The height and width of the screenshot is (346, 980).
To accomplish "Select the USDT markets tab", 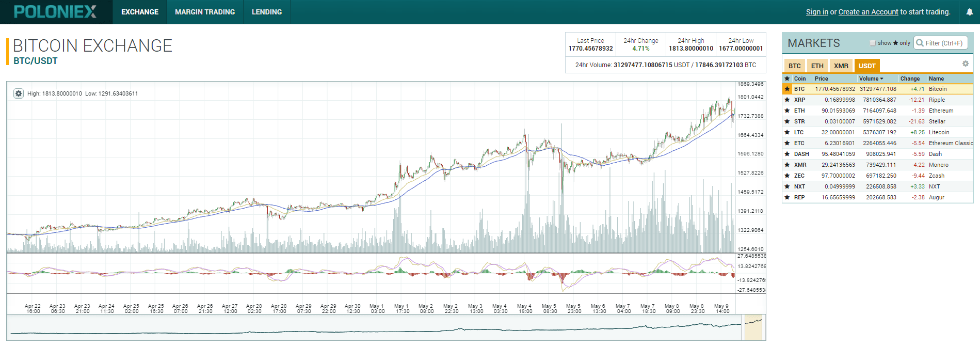I will coord(867,66).
